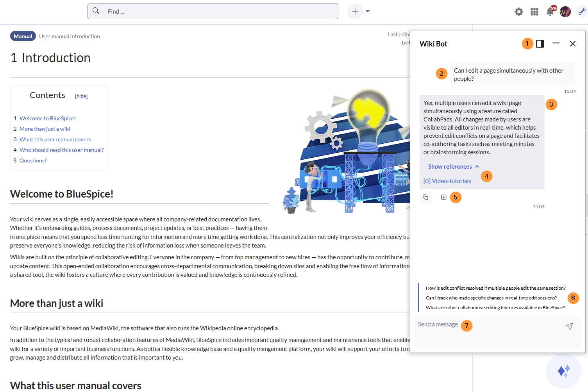588x392 pixels.
Task: Open the Video-Tutorials reference link
Action: (x=447, y=181)
